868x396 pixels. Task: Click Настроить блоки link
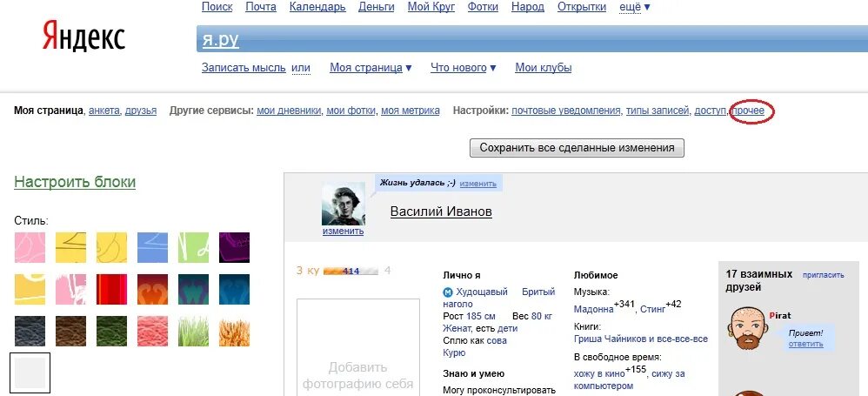click(x=75, y=182)
